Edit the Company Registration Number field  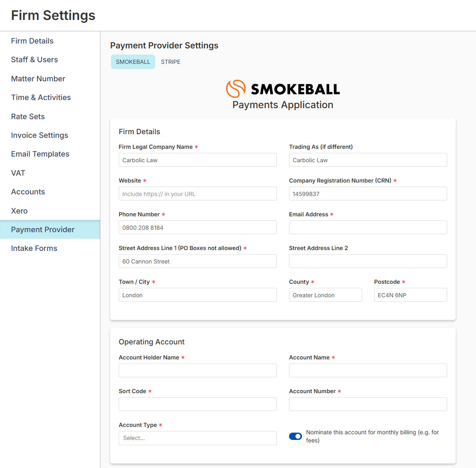[368, 194]
